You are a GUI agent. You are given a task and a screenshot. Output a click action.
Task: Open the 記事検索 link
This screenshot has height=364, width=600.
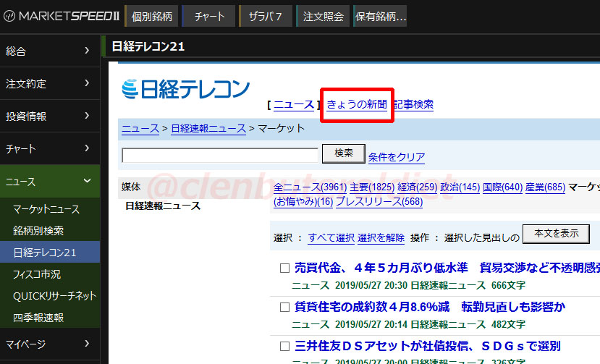414,104
